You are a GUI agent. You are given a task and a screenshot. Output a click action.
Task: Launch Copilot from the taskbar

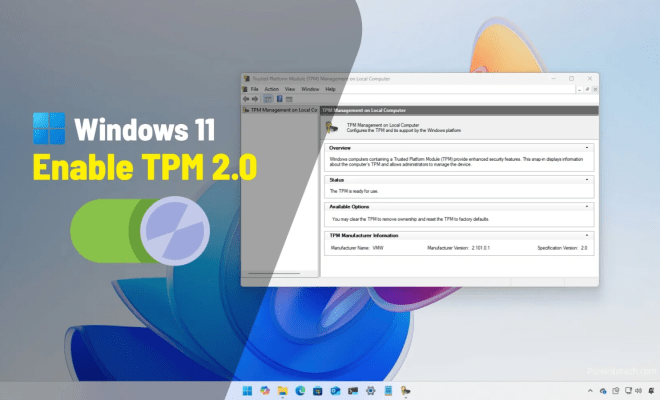pyautogui.click(x=265, y=391)
